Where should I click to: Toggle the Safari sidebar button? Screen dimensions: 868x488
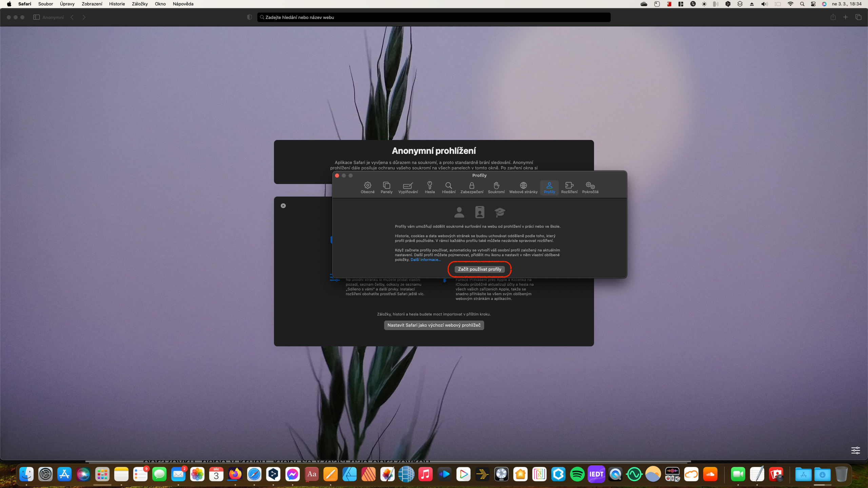point(36,17)
